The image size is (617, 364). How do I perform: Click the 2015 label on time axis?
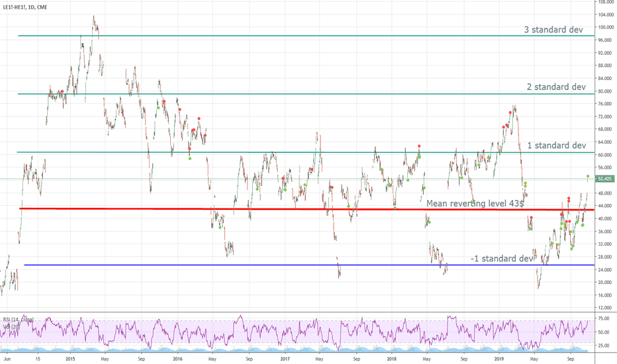[70, 359]
